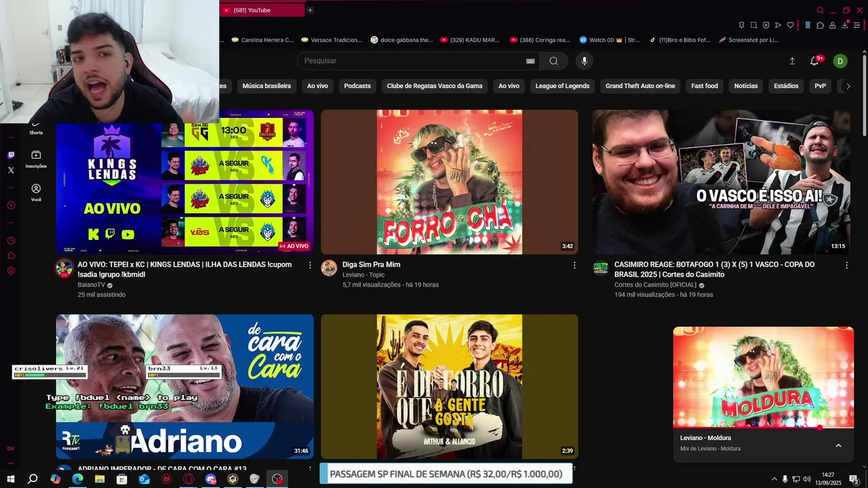Open the options menu for CASIMIRO REAGE video

(846, 265)
